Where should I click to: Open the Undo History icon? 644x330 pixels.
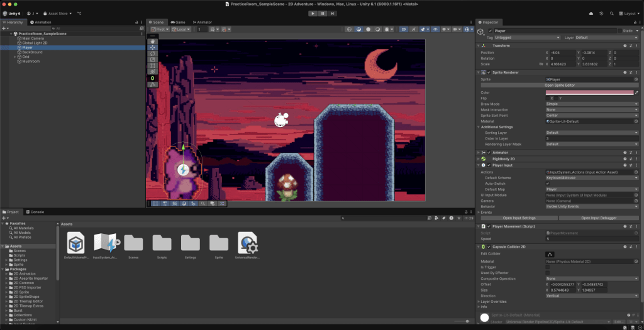click(x=601, y=13)
